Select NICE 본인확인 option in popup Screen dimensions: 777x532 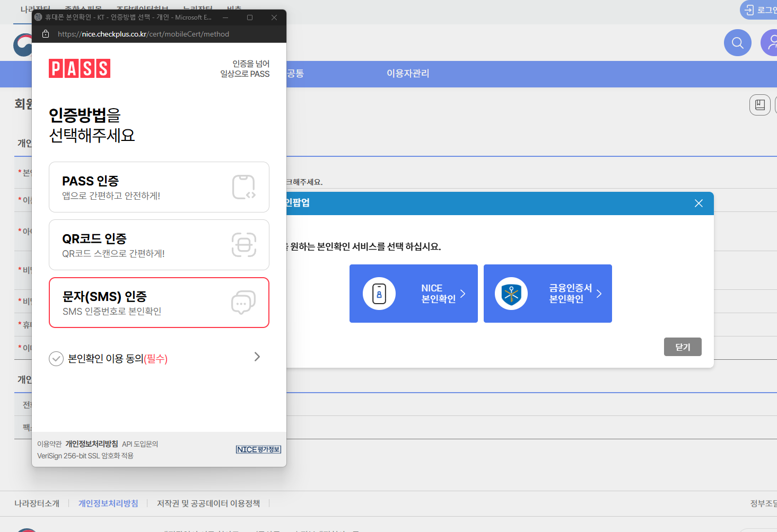tap(414, 294)
